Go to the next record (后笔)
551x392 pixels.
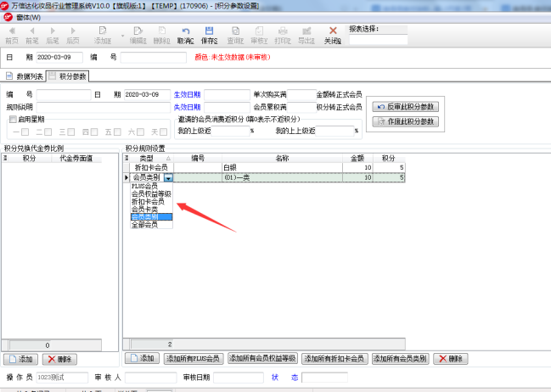point(53,36)
